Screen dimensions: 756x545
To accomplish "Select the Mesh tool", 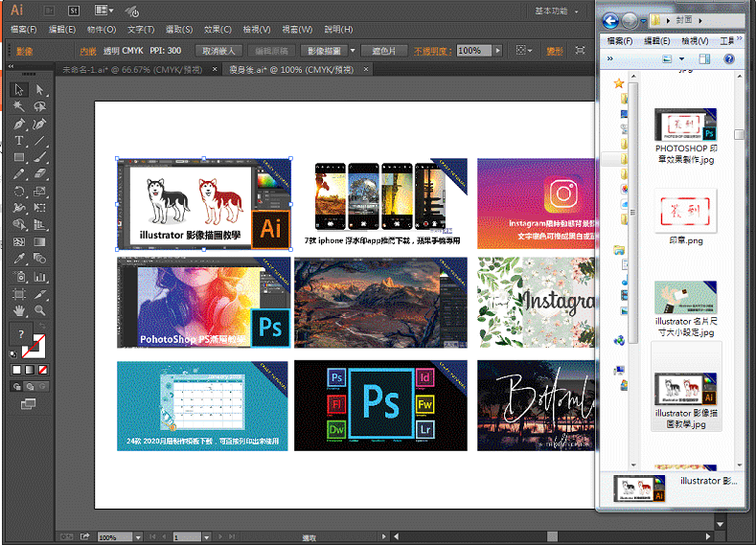I will [19, 242].
